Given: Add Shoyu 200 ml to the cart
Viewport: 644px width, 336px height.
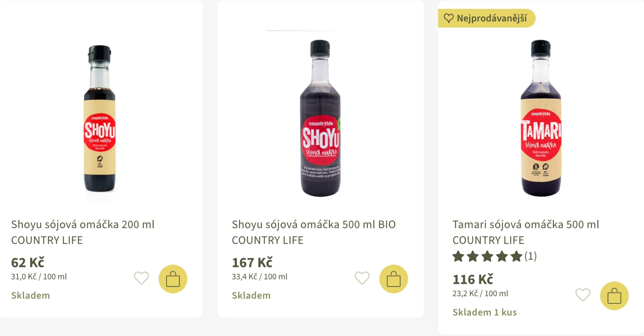Looking at the screenshot, I should (173, 279).
